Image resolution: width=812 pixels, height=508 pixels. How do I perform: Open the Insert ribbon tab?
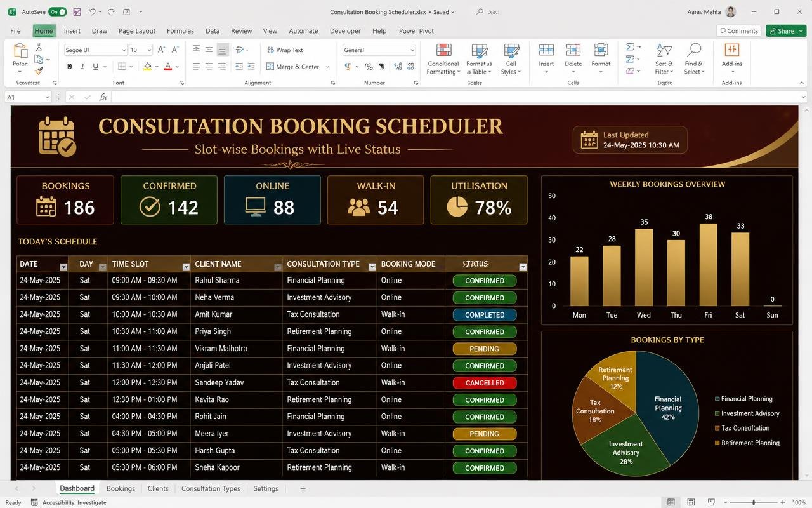coord(72,30)
